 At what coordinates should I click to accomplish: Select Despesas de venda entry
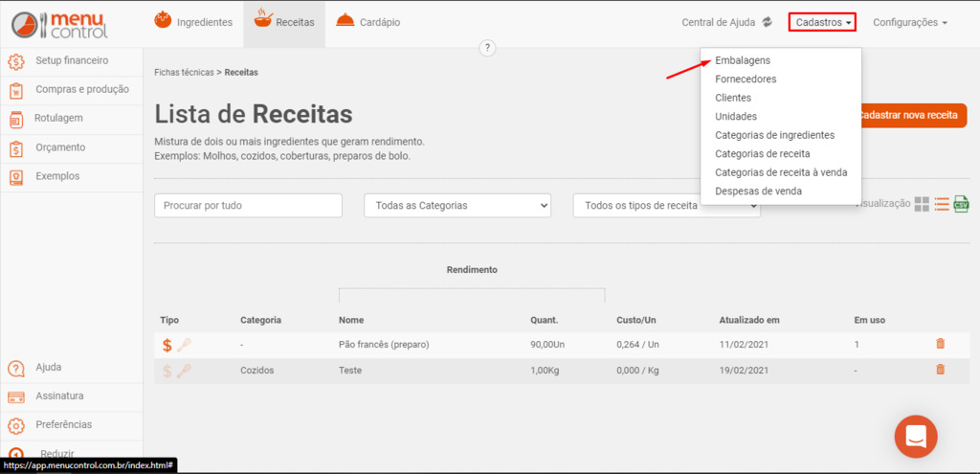758,191
